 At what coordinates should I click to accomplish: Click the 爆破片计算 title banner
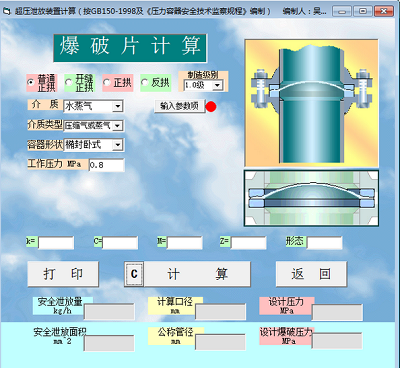click(130, 48)
